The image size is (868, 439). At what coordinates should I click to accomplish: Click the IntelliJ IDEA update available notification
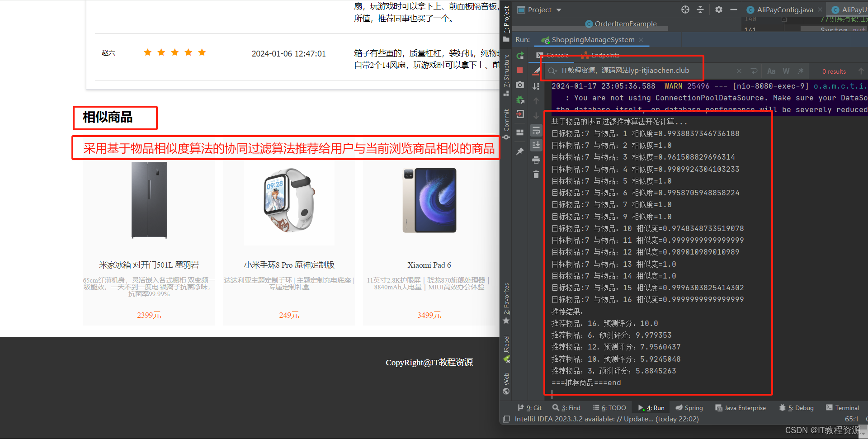(607, 419)
